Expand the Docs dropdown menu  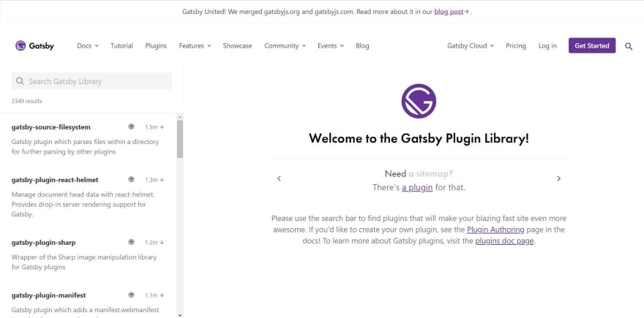click(88, 46)
